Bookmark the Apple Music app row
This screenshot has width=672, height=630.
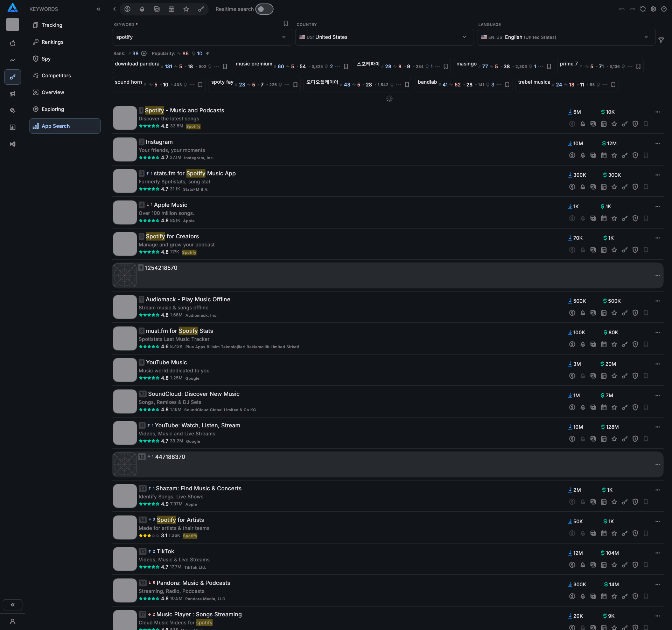tap(646, 218)
